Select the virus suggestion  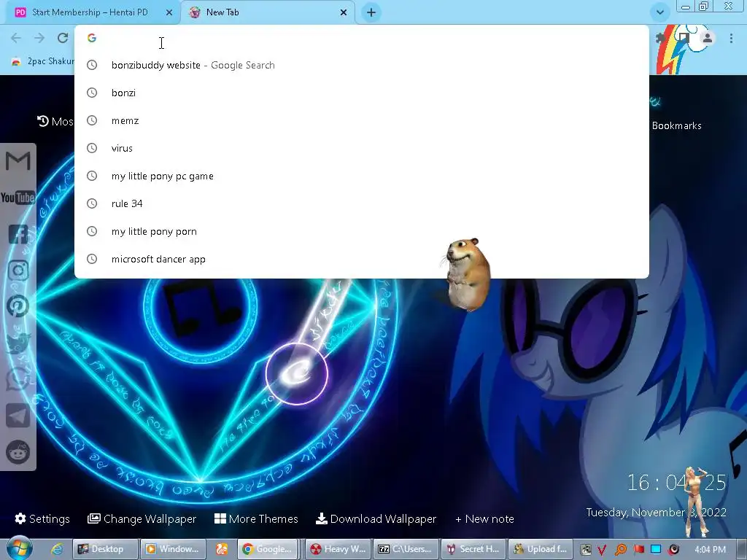[362, 148]
